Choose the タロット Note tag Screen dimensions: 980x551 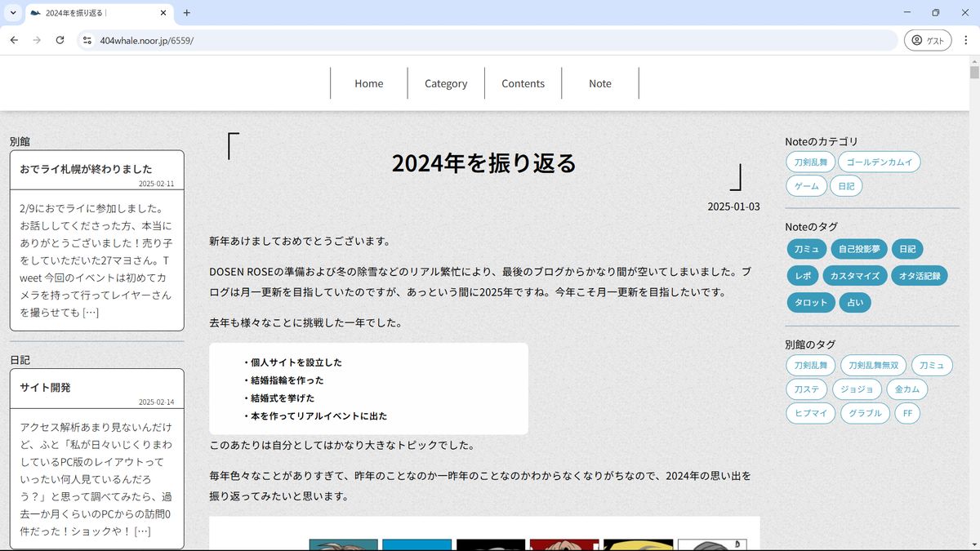(811, 302)
